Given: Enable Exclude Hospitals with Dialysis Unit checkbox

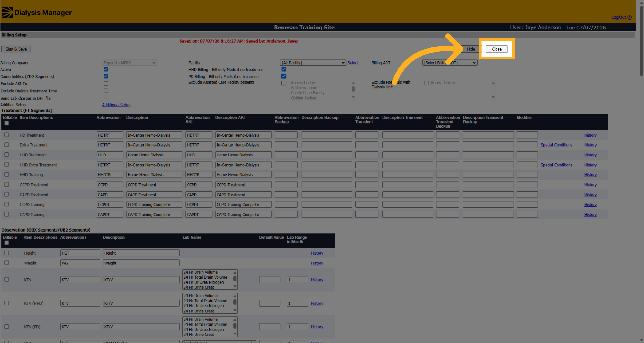Looking at the screenshot, I should [x=426, y=83].
